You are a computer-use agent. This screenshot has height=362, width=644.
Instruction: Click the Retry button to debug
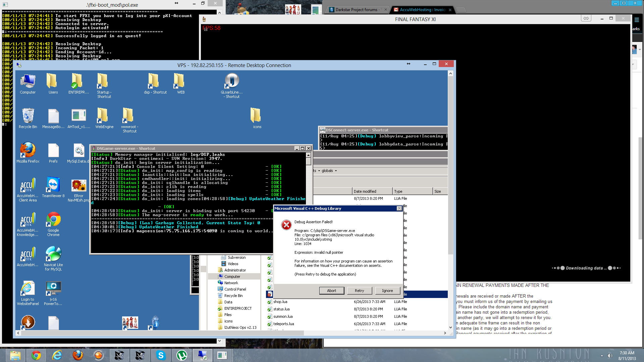tap(359, 291)
